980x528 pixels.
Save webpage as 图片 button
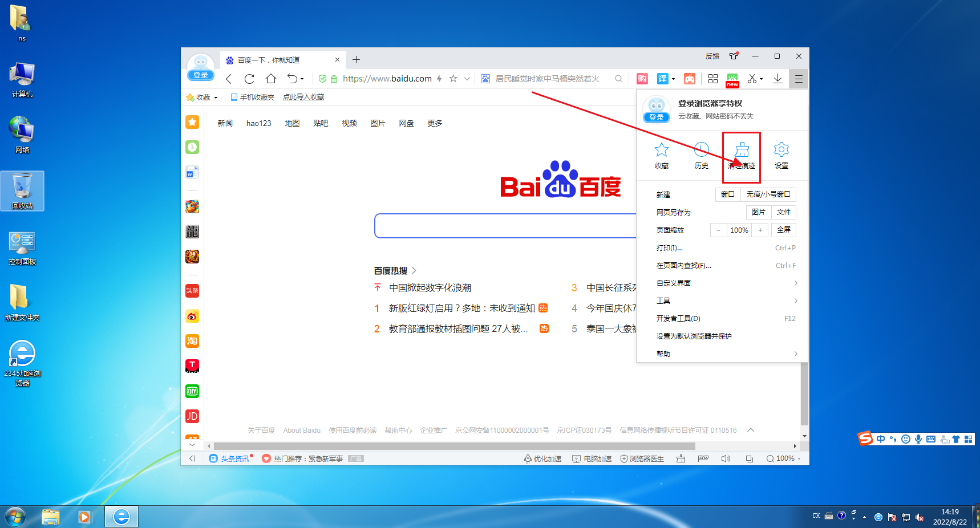(759, 212)
